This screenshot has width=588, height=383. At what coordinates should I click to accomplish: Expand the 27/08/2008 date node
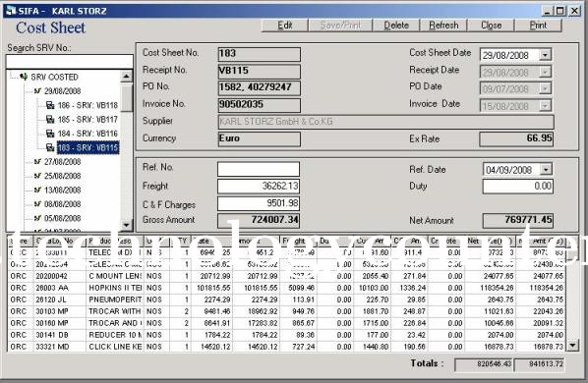point(37,162)
